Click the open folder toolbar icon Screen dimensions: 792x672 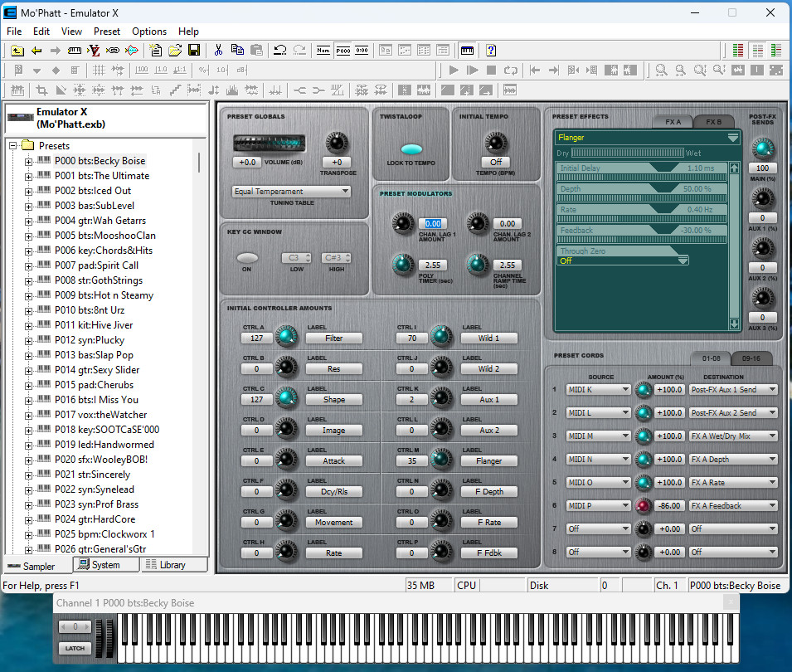coord(175,50)
